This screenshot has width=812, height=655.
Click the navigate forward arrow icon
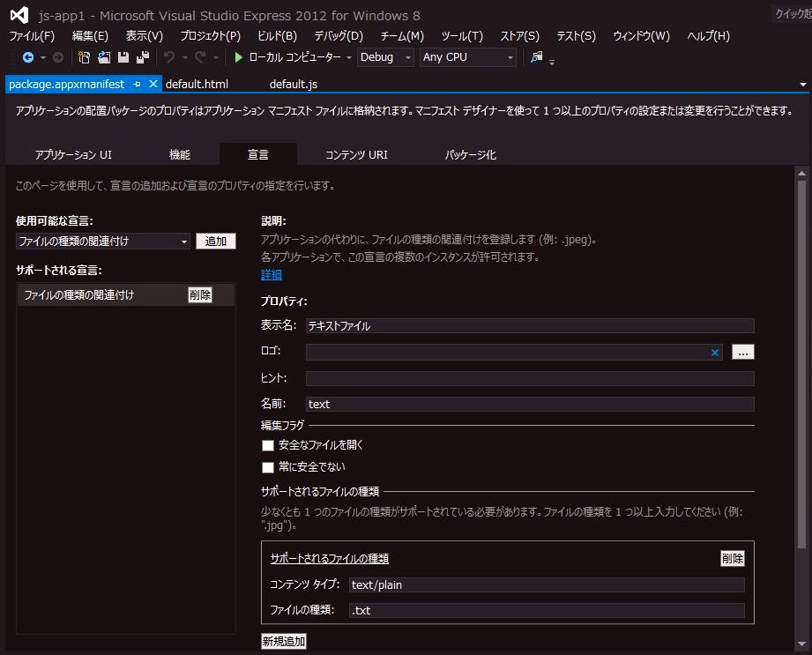pyautogui.click(x=58, y=57)
